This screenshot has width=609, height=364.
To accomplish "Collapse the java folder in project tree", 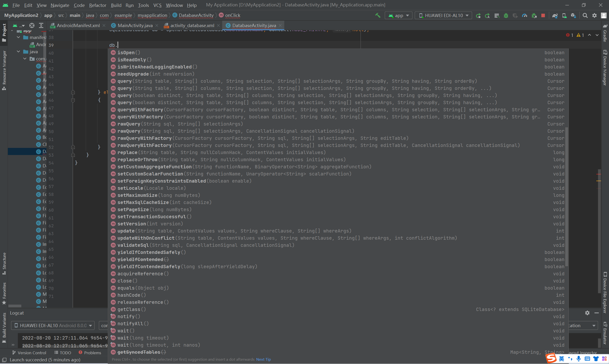I will click(18, 52).
